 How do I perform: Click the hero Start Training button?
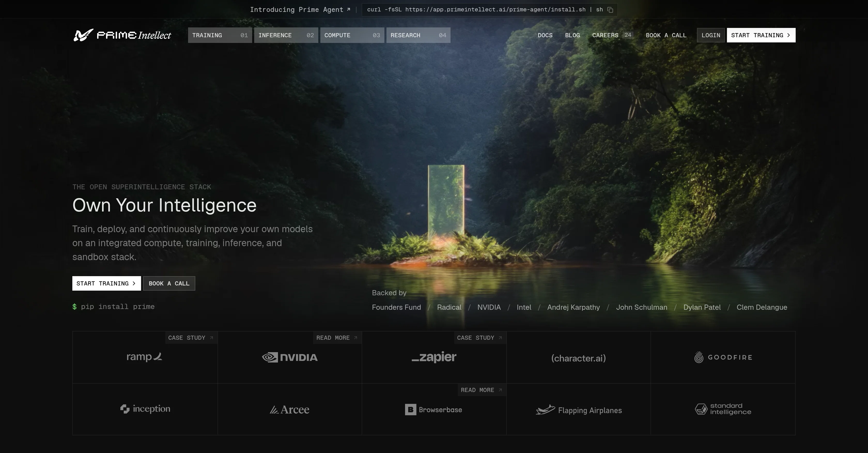(106, 283)
